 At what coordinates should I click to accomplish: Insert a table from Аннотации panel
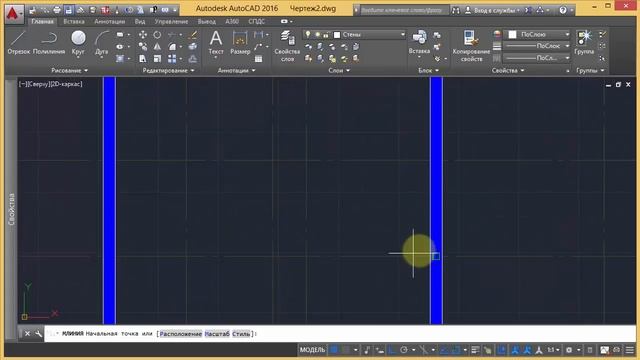pyautogui.click(x=258, y=59)
